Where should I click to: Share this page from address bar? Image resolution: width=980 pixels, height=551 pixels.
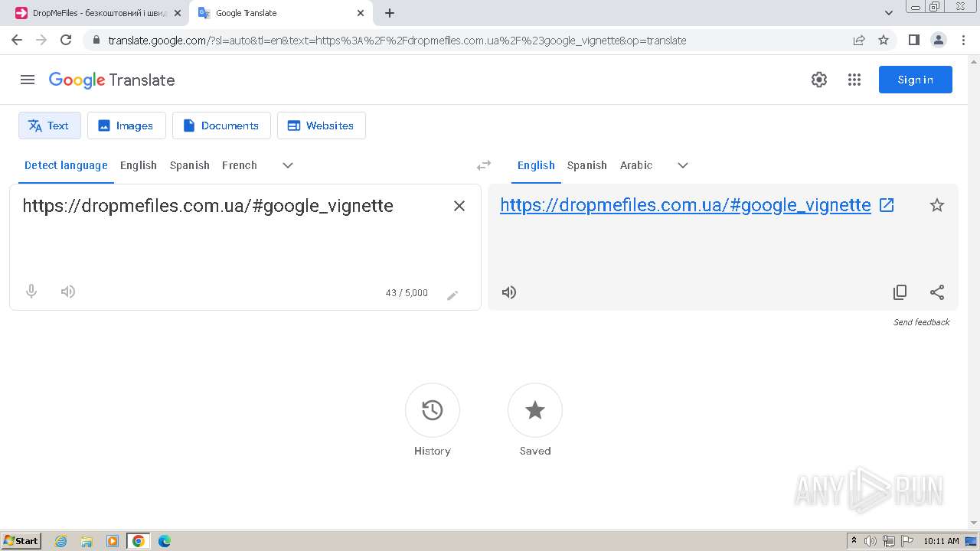(859, 40)
